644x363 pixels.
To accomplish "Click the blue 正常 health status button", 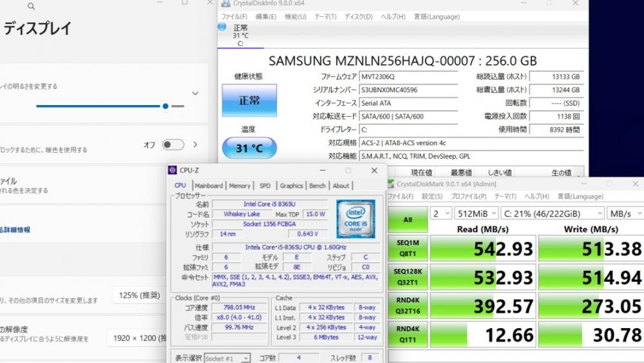I will click(x=249, y=101).
